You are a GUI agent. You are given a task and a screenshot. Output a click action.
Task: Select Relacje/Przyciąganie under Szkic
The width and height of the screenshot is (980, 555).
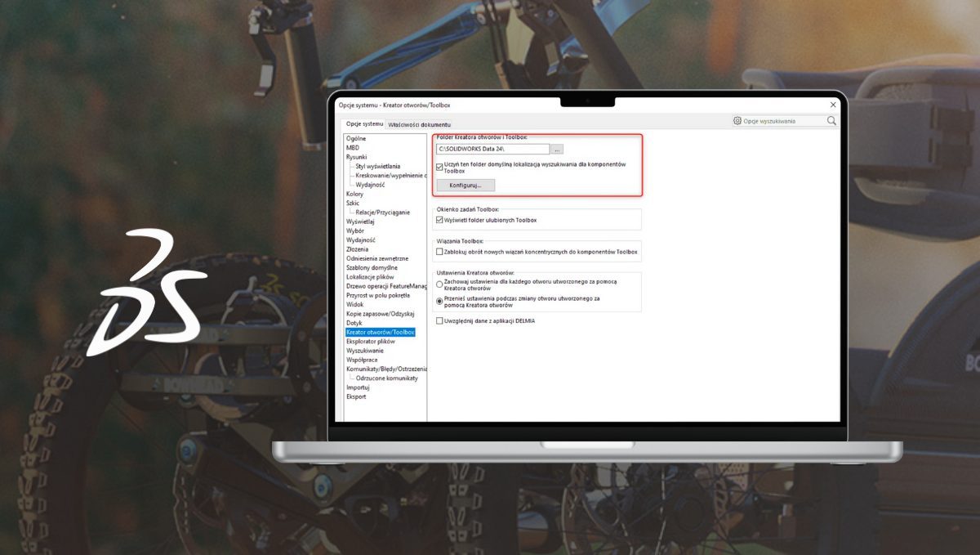coord(383,213)
